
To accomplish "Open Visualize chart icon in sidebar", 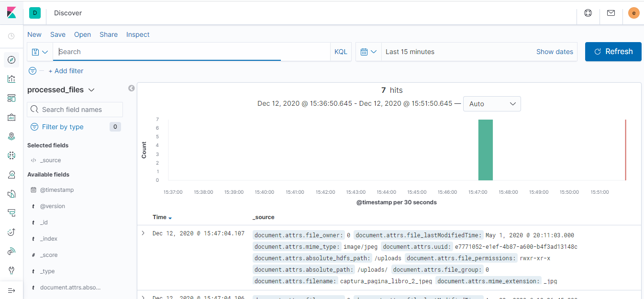I will pyautogui.click(x=11, y=79).
